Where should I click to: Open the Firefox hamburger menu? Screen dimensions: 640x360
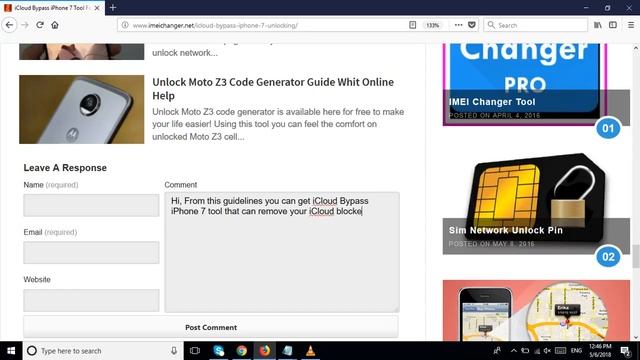pos(631,25)
